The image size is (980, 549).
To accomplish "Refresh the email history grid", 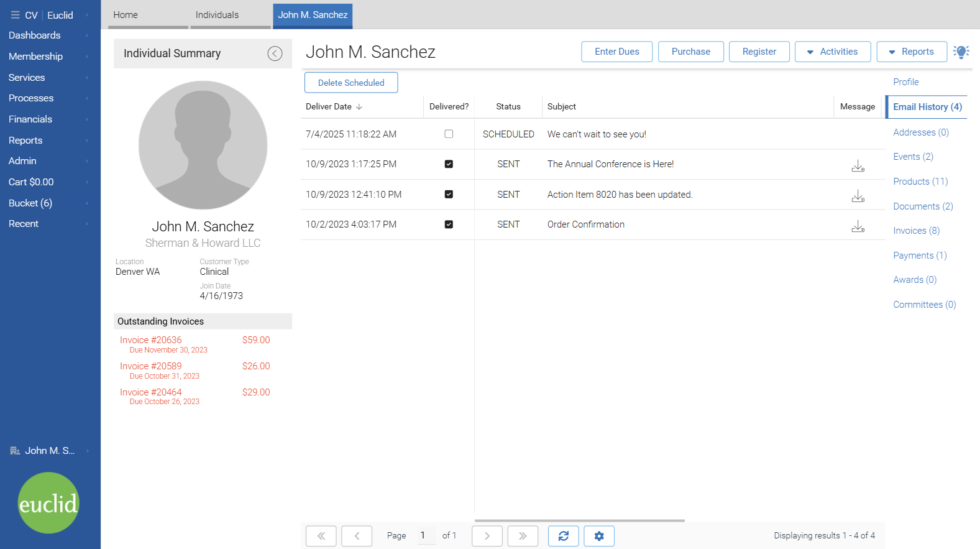I will click(564, 536).
